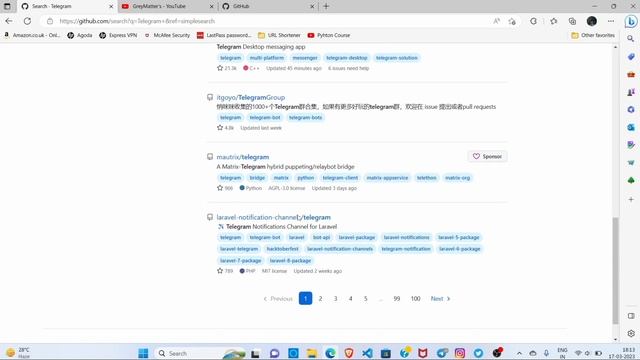Open laravel-notification-channels/telegram repository link

[x=273, y=217]
